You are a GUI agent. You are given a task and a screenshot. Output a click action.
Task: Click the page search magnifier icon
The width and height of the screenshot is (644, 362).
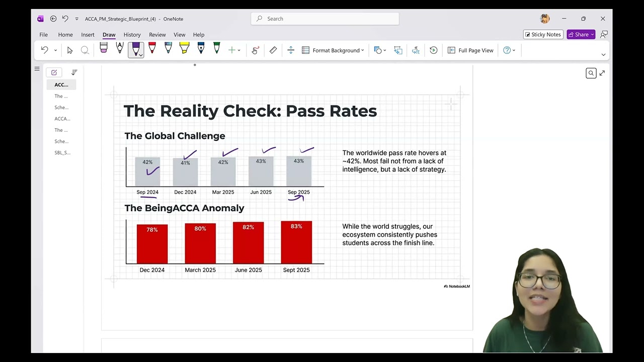[x=591, y=73]
